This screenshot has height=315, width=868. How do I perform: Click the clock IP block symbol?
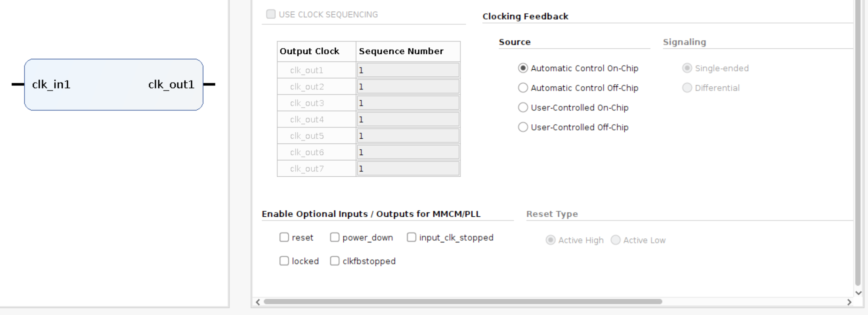coord(114,85)
